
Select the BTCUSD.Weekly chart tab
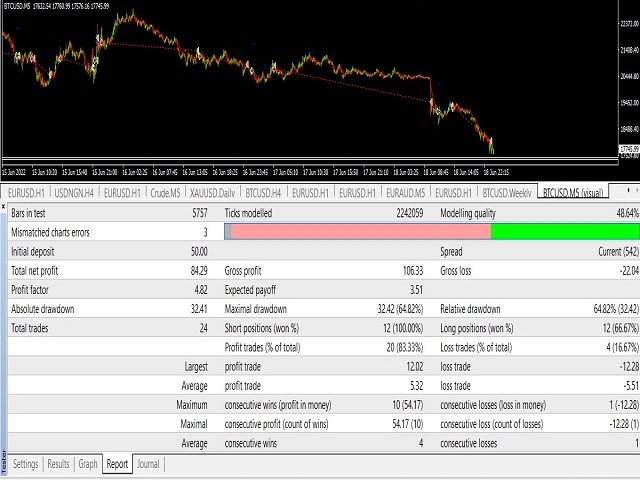[507, 193]
